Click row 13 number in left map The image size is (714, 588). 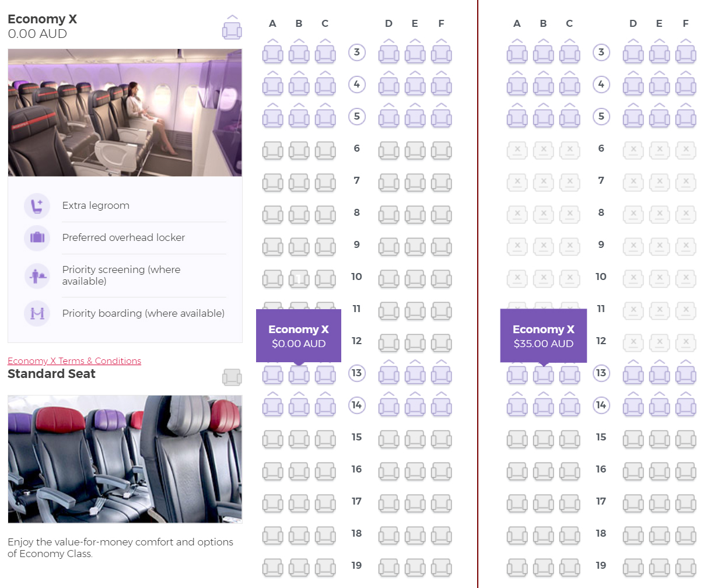click(x=356, y=373)
